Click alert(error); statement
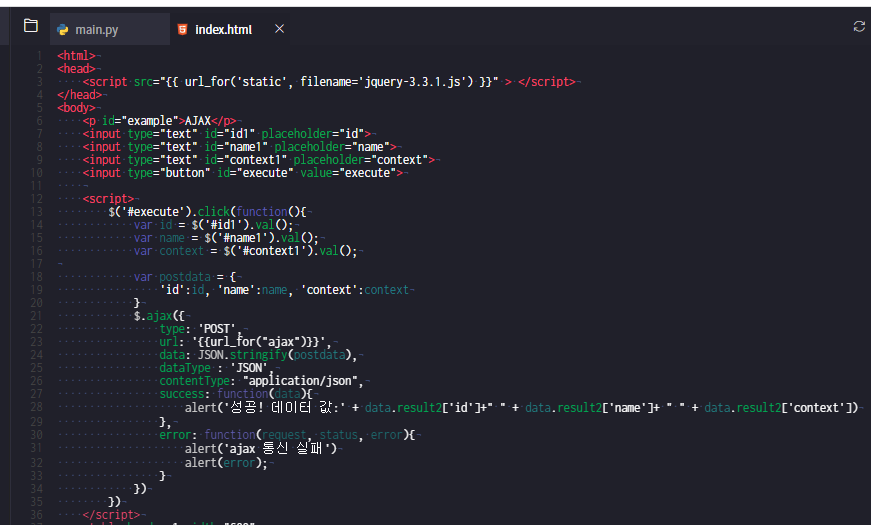This screenshot has width=871, height=525. [x=226, y=463]
